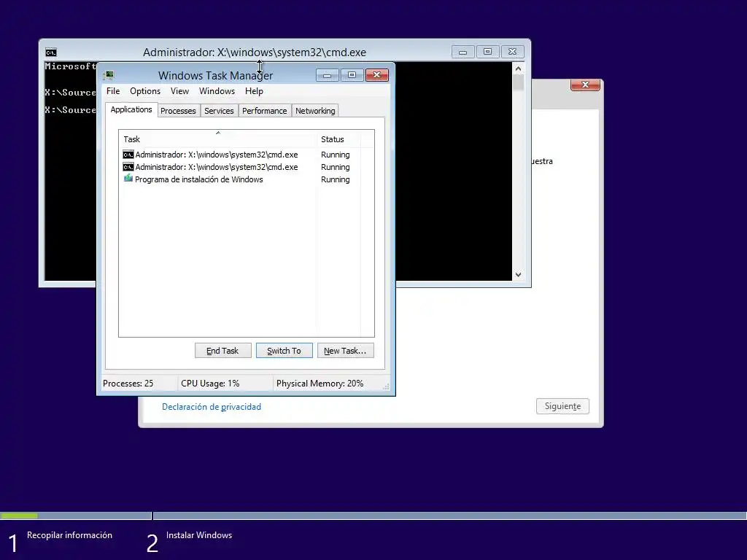Switch to the Services tab

pyautogui.click(x=219, y=111)
